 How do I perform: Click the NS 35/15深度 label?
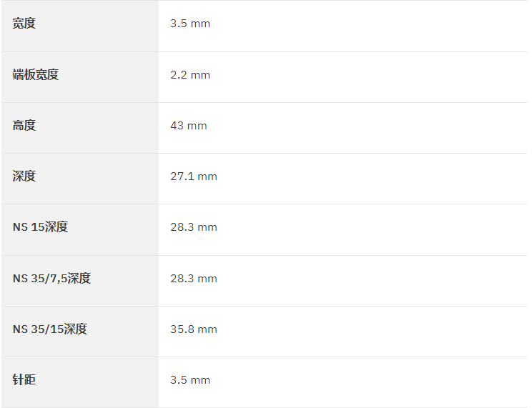[50, 329]
